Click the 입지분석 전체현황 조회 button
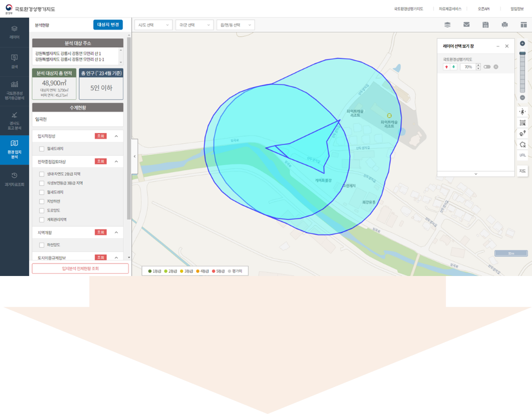The image size is (532, 414). coord(80,268)
